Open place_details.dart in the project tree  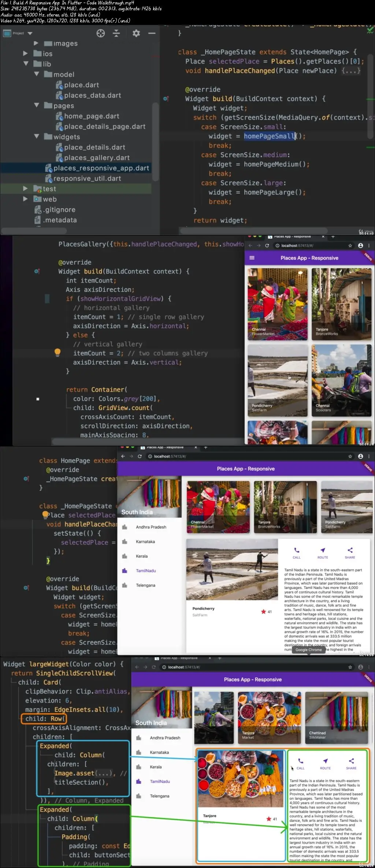90,147
